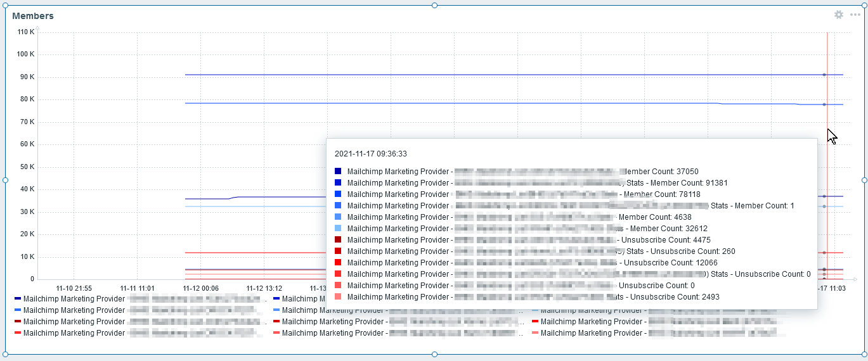Click the 60 K y-axis label
This screenshot has height=361, width=868.
(x=28, y=144)
